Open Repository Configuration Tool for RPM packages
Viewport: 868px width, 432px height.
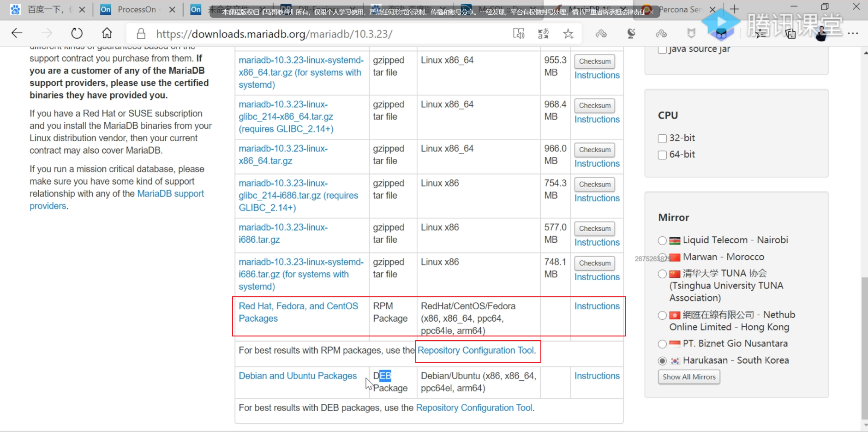pos(476,350)
